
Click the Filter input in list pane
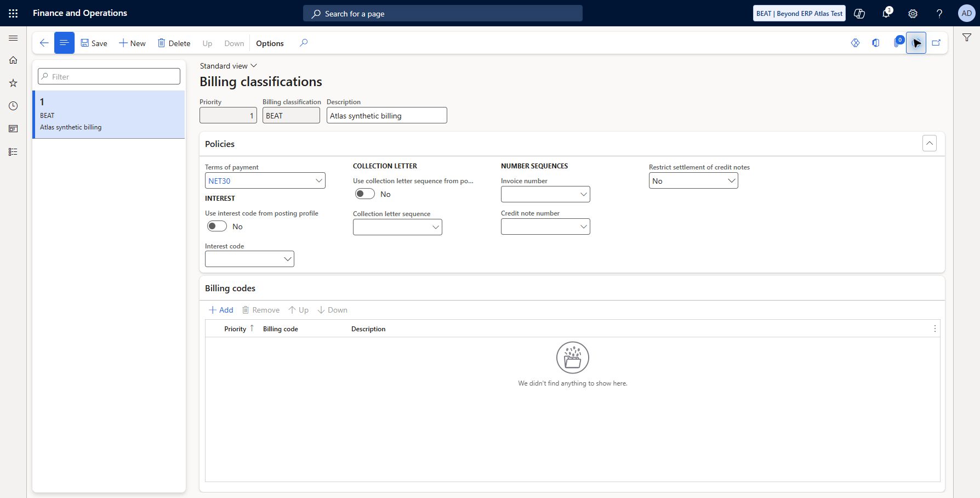click(x=109, y=76)
